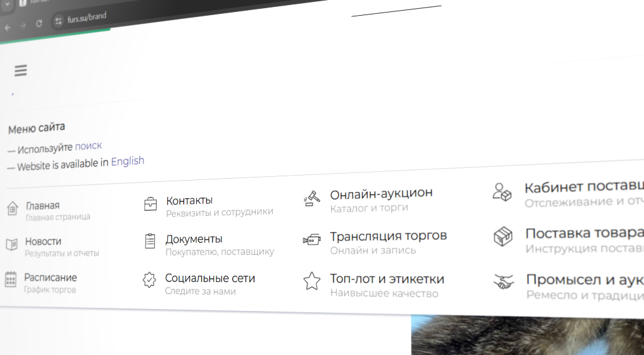This screenshot has height=355, width=644.
Task: Open Расписание menu item
Action: coord(50,278)
